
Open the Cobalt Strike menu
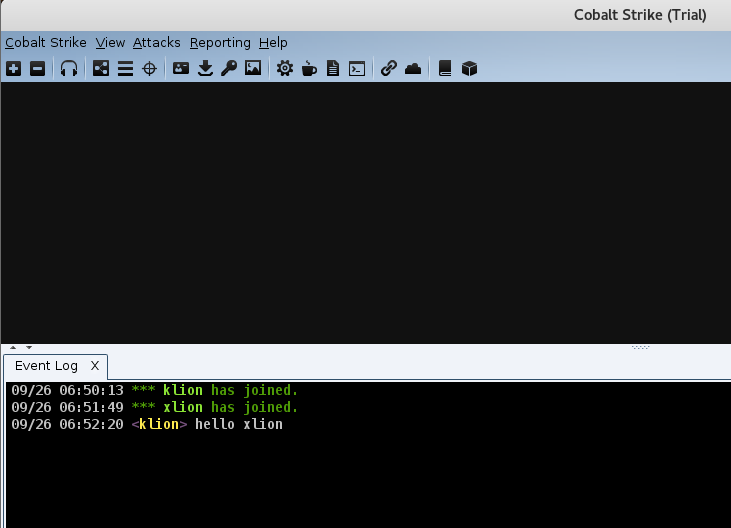tap(46, 43)
